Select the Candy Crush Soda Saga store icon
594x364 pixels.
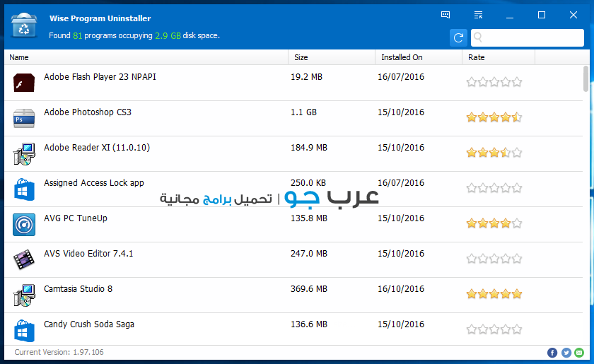[x=24, y=331]
